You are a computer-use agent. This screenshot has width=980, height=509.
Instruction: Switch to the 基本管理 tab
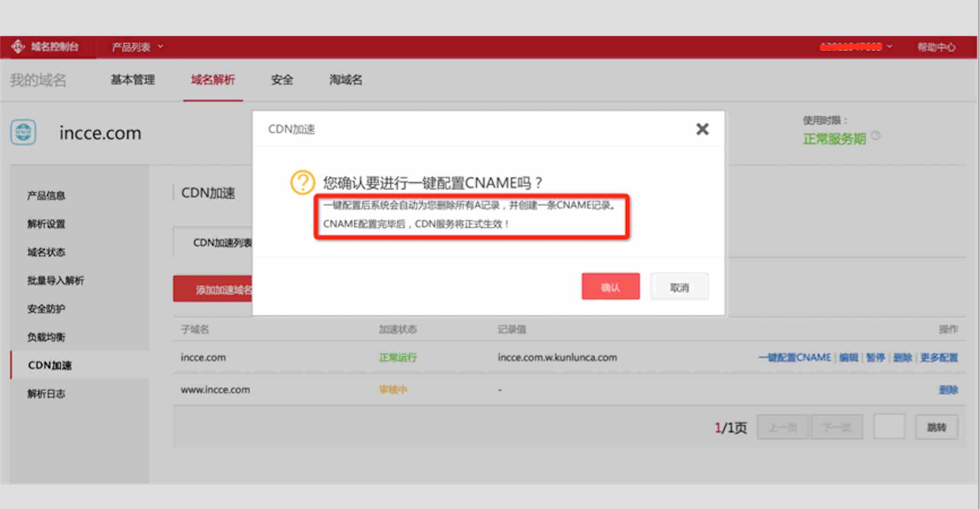132,80
